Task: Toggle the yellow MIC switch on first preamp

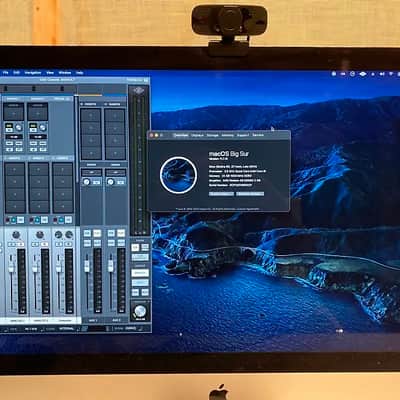Action: point(9,126)
